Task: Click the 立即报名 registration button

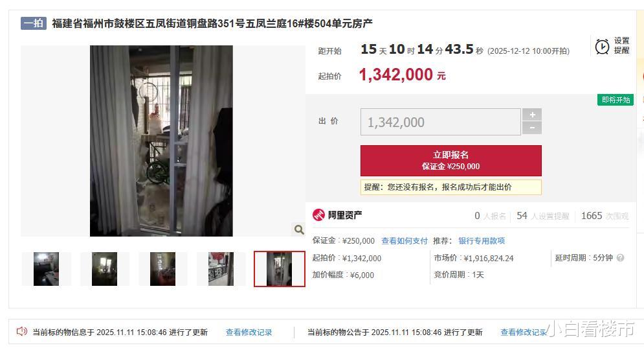Action: pyautogui.click(x=451, y=160)
